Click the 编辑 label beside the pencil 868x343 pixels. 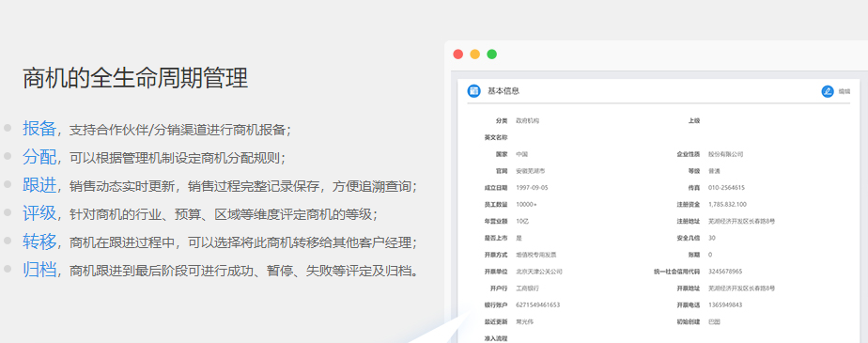(x=845, y=91)
